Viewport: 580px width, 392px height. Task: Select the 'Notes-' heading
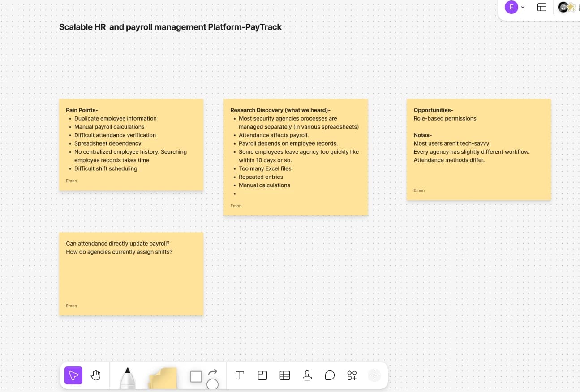[423, 135]
